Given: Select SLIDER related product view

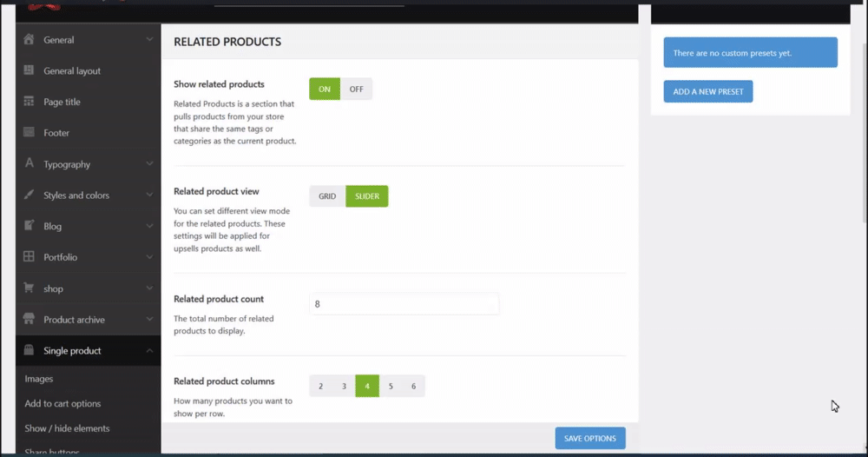Looking at the screenshot, I should (367, 196).
